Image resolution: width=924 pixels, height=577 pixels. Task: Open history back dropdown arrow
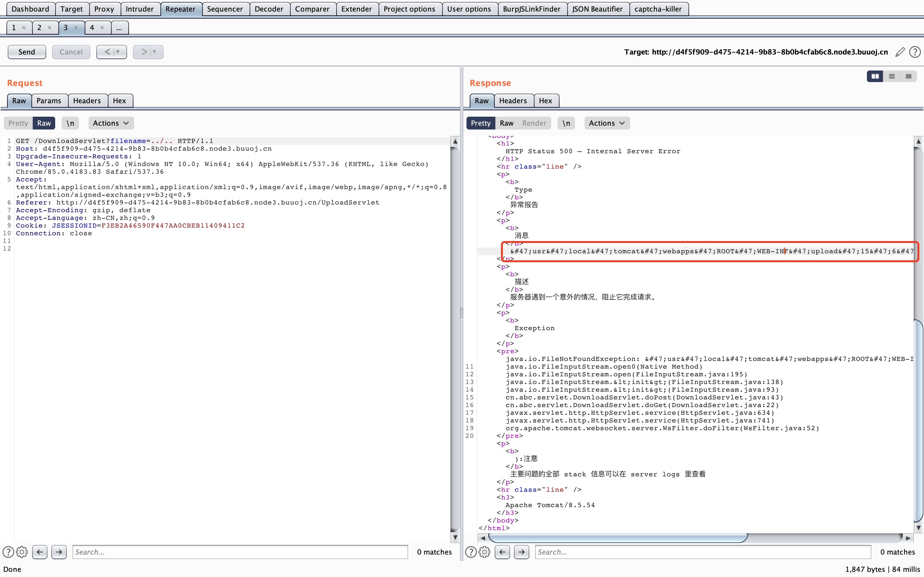pos(118,52)
